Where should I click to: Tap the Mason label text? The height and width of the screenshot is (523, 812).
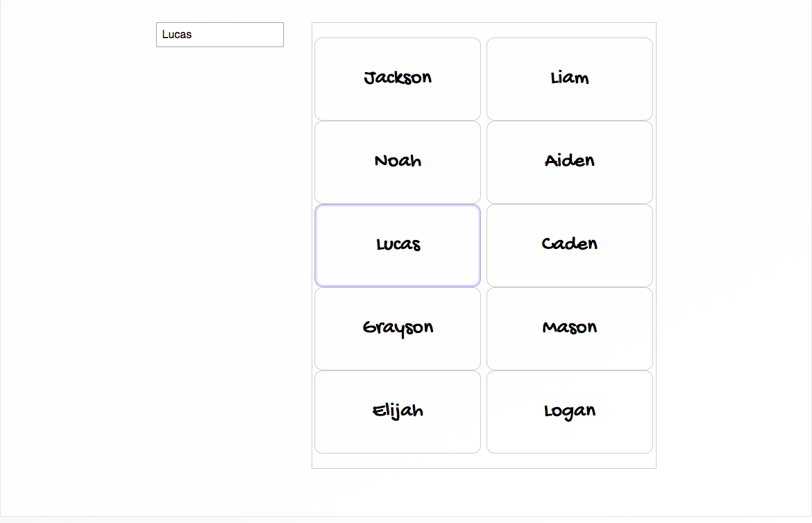[570, 327]
